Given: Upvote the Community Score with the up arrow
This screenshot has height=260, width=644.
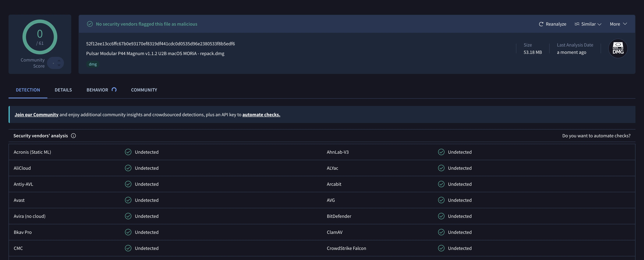Looking at the screenshot, I should point(59,60).
